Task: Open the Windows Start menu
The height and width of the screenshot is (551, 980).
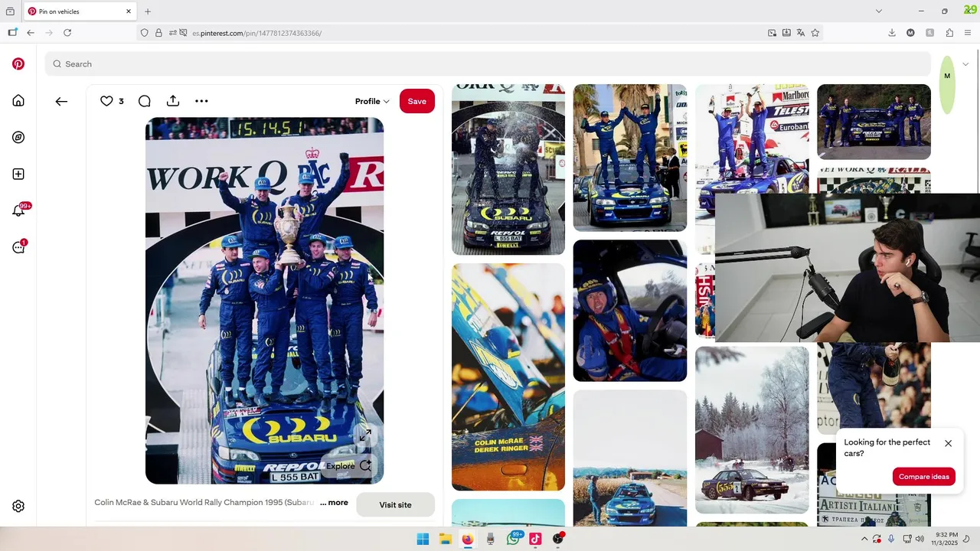Action: (x=423, y=539)
